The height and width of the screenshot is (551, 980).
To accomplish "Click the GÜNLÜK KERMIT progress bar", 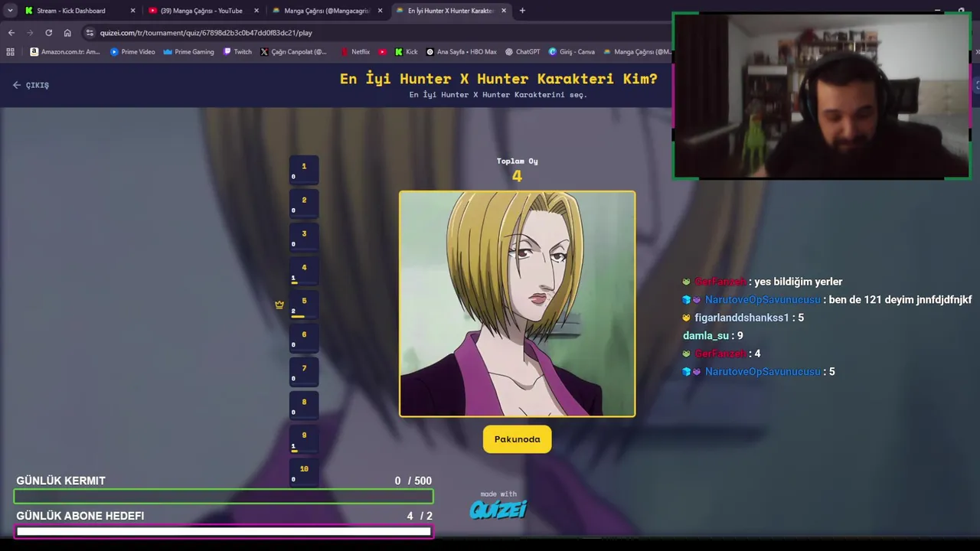I will coord(224,497).
